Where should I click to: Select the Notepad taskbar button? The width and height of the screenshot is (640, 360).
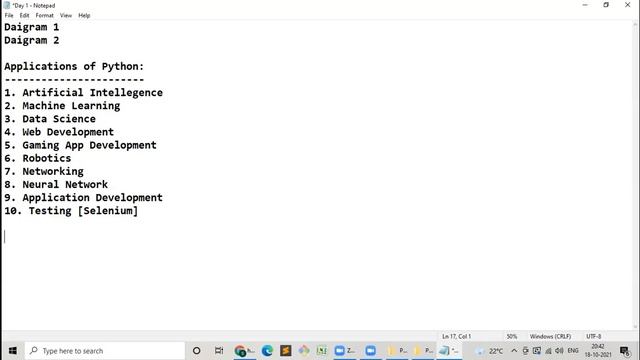click(x=449, y=351)
